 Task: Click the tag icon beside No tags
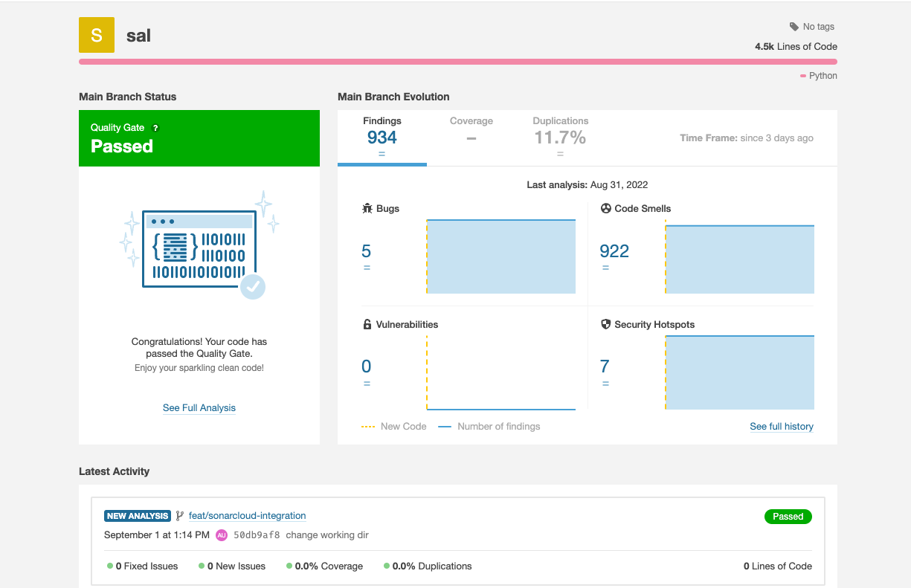pos(794,27)
